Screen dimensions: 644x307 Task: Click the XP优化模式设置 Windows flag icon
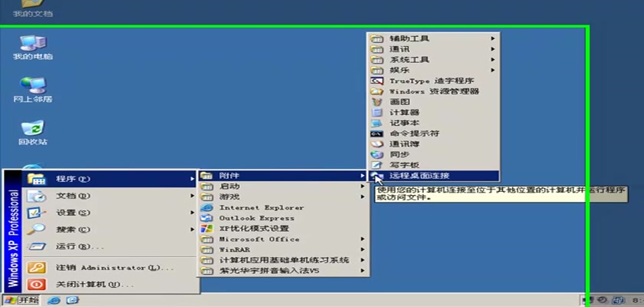(x=206, y=229)
